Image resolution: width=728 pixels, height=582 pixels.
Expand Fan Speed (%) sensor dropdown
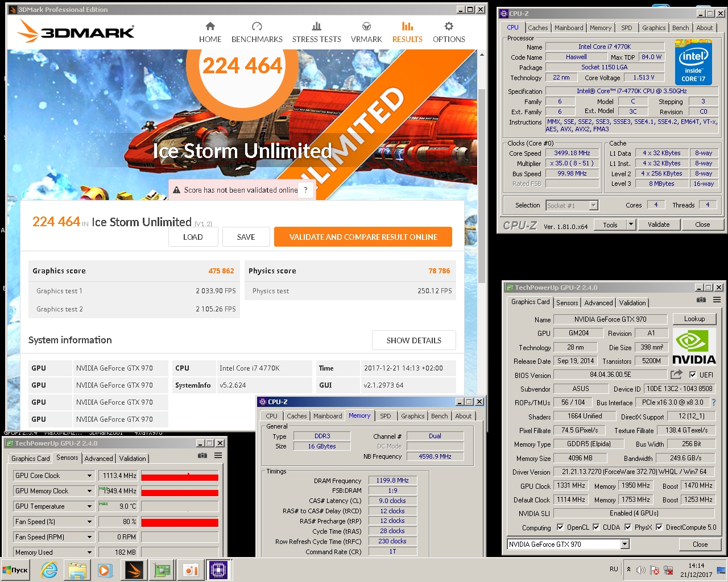[89, 522]
